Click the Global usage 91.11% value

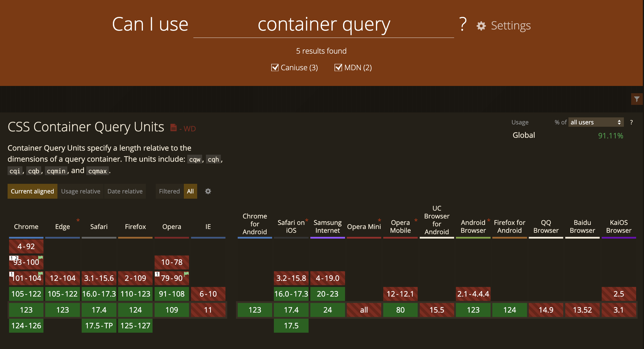[611, 136]
